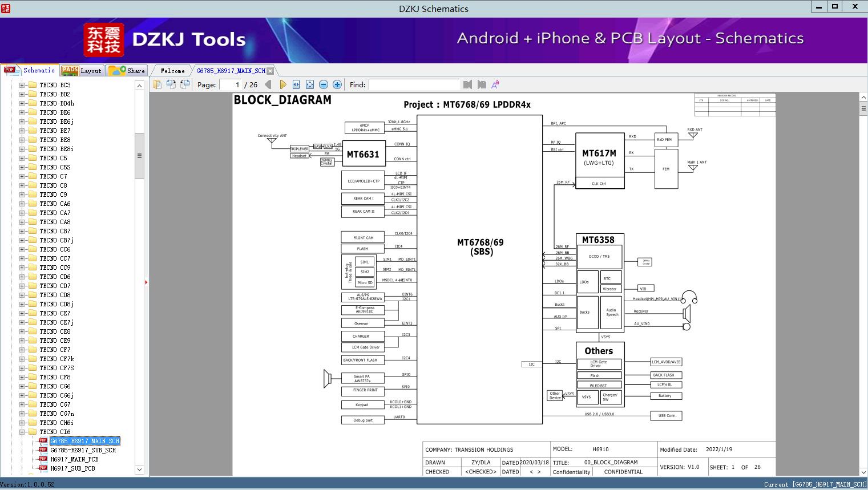This screenshot has width=868, height=490.
Task: Zoom out with the minus icon
Action: coord(324,84)
